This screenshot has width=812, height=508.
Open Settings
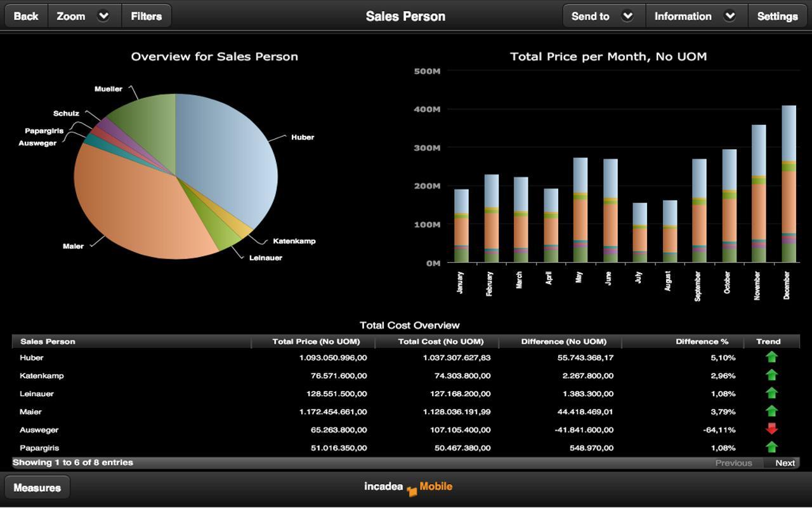(x=777, y=17)
